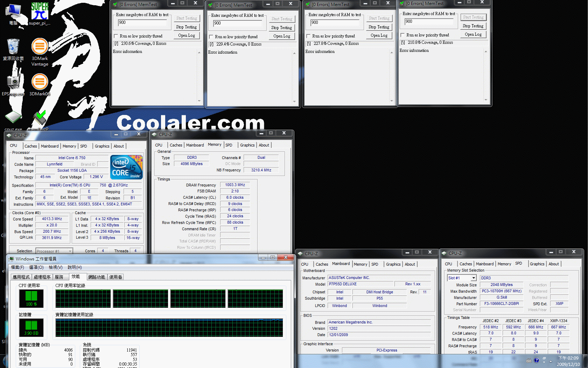The image size is (588, 368).
Task: Toggle low priority thread in second MemTest
Action: point(211,37)
